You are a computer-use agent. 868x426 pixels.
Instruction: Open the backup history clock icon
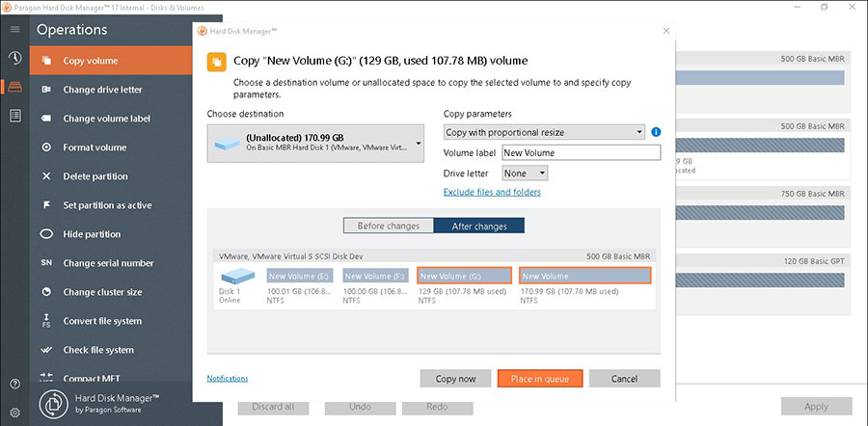coord(14,58)
